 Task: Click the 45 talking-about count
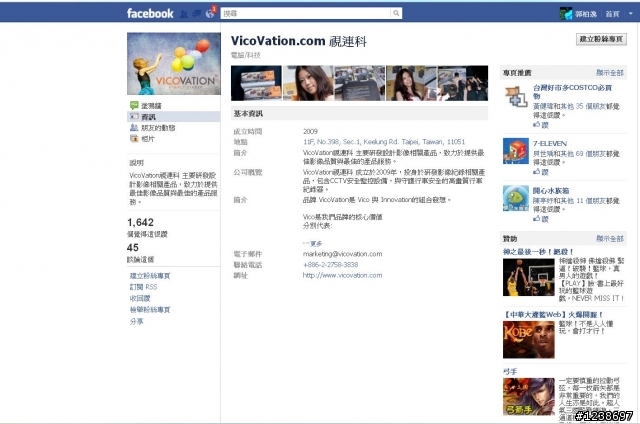point(133,248)
